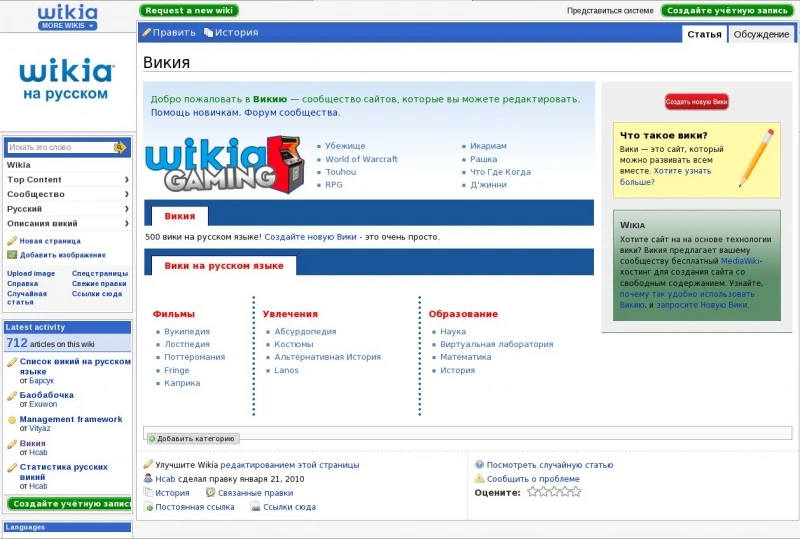Expand the Русский sidebar menu
The height and width of the screenshot is (539, 800).
coord(67,209)
